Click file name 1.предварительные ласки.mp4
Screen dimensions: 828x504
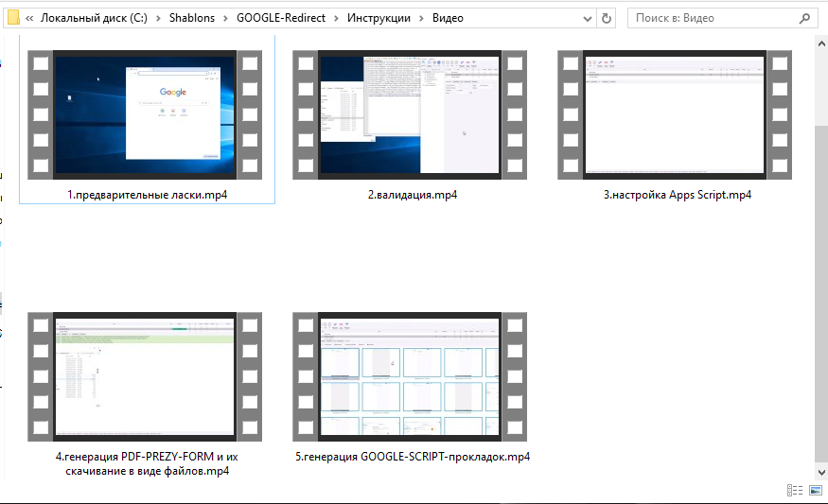pos(148,195)
